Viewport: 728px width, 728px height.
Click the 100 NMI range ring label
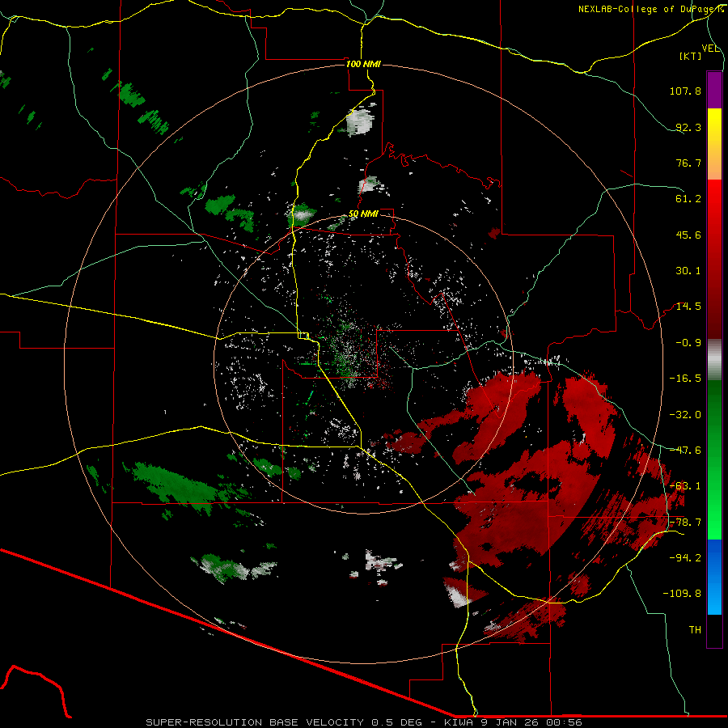point(363,64)
